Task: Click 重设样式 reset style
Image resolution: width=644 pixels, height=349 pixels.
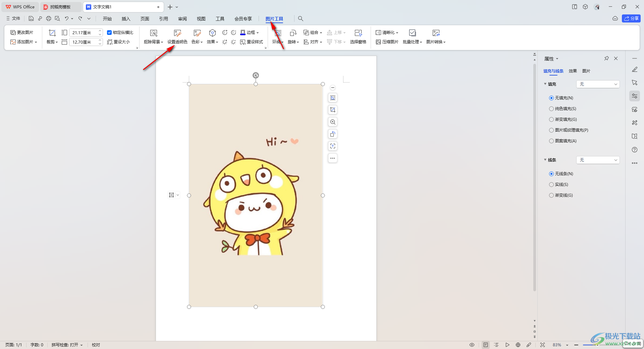Action: tap(252, 42)
